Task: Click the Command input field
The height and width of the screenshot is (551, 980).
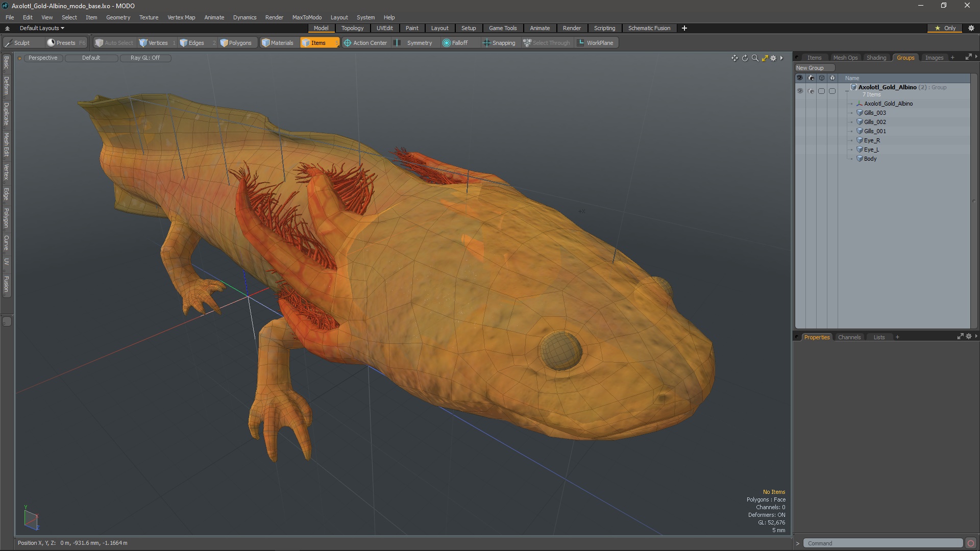Action: (x=883, y=543)
